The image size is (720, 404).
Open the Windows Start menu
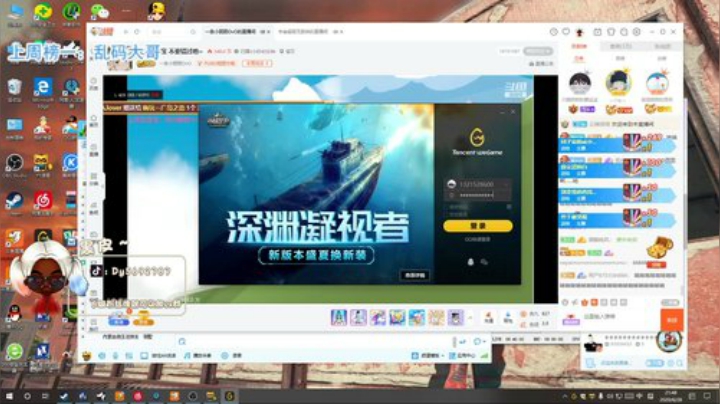[9, 396]
